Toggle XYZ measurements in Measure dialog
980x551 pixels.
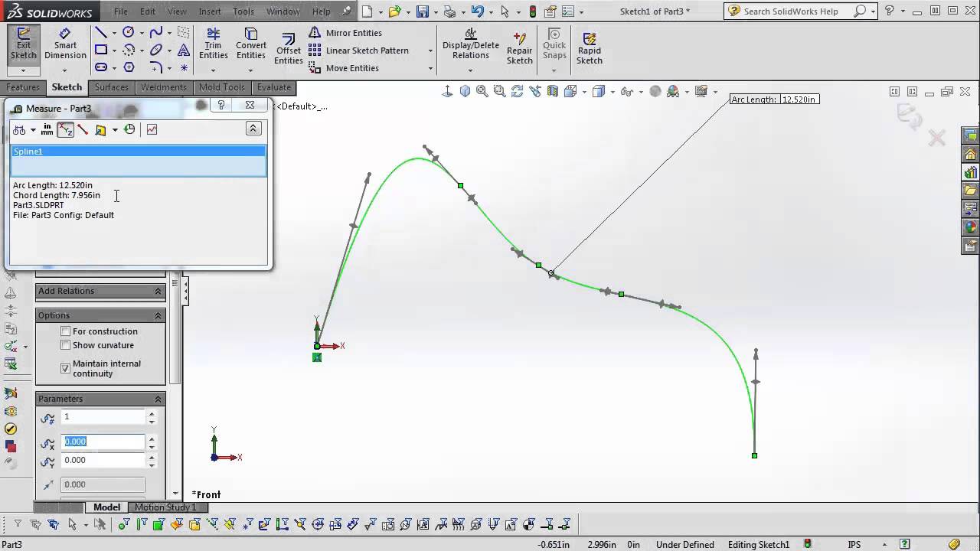tap(66, 129)
